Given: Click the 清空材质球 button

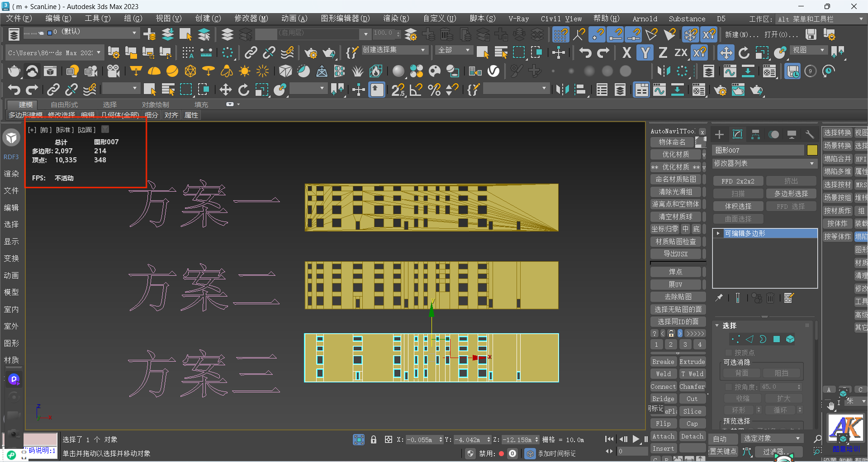Looking at the screenshot, I should pyautogui.click(x=675, y=217).
